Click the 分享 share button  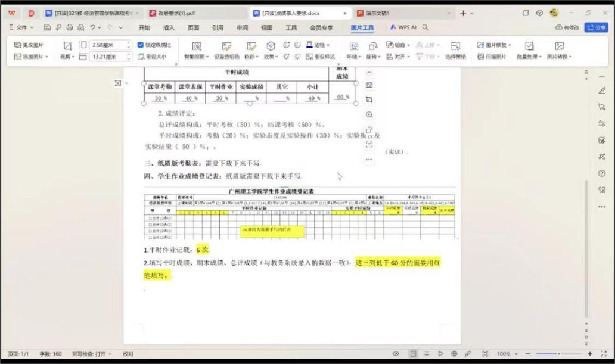596,27
